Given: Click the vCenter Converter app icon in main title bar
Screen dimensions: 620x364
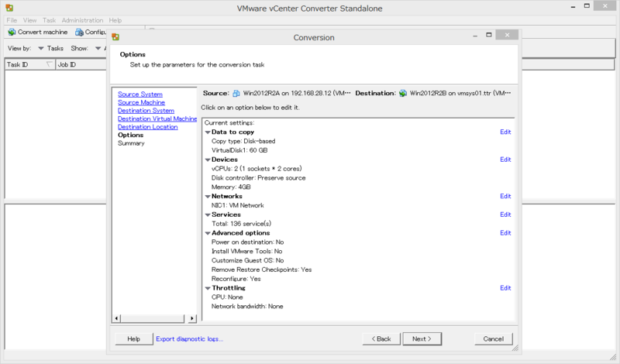Looking at the screenshot, I should point(9,8).
